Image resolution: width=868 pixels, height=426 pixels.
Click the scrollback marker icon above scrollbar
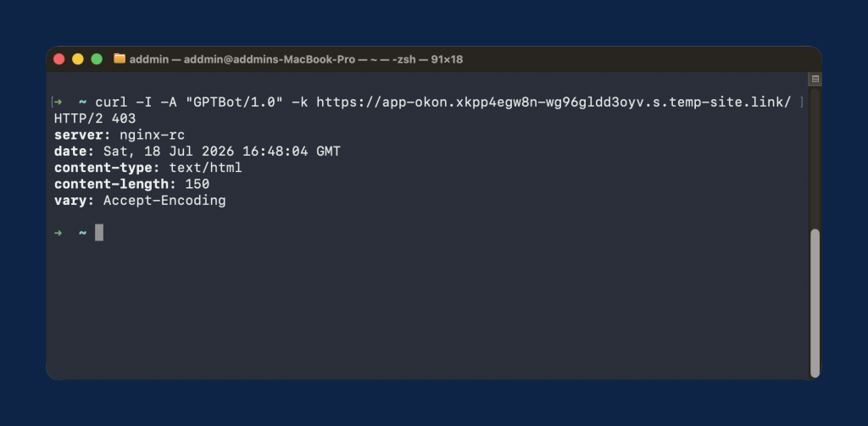815,79
